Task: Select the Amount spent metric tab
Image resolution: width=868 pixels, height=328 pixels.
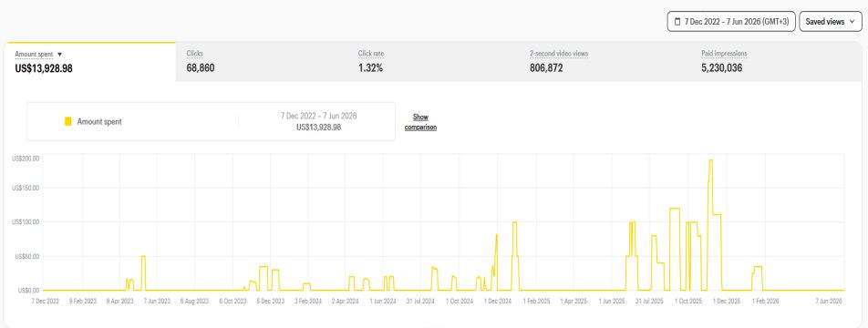Action: click(x=90, y=61)
